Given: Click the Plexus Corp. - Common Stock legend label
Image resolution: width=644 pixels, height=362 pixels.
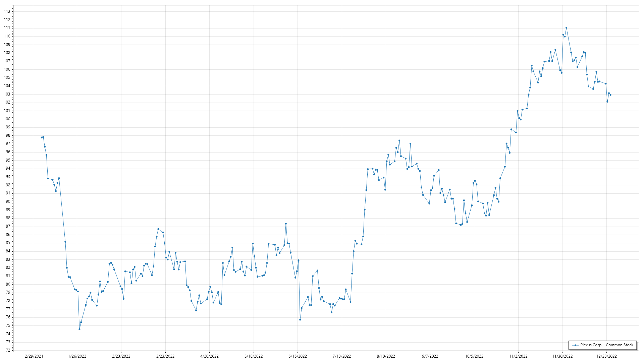Looking at the screenshot, I should 607,345.
